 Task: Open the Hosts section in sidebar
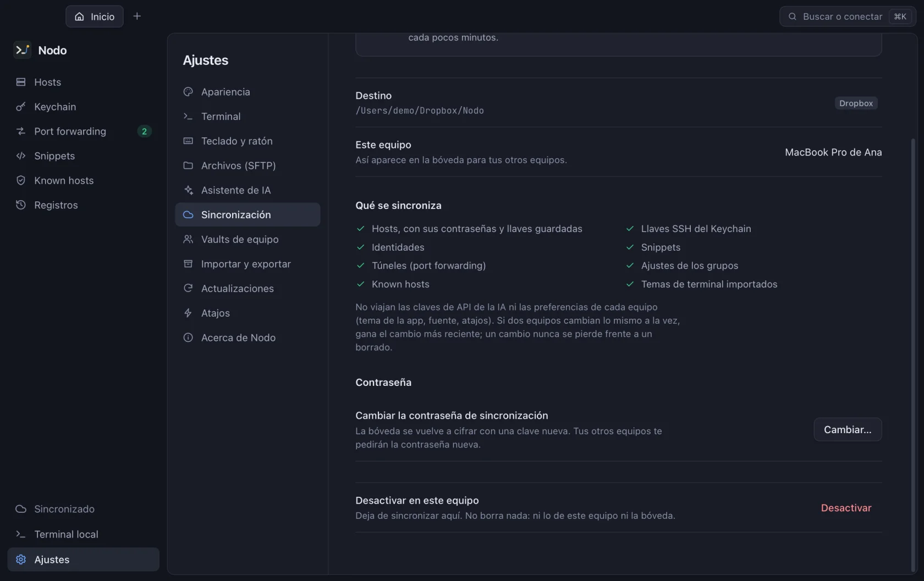click(83, 82)
